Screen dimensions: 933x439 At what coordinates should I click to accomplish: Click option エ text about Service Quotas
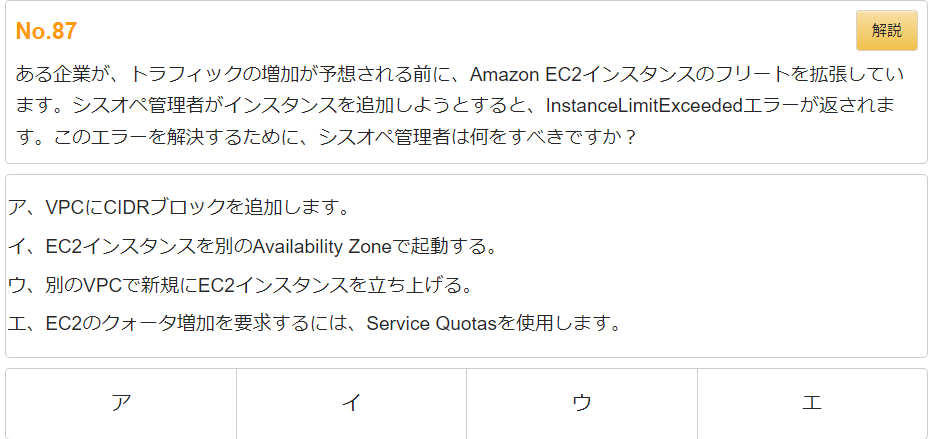315,323
